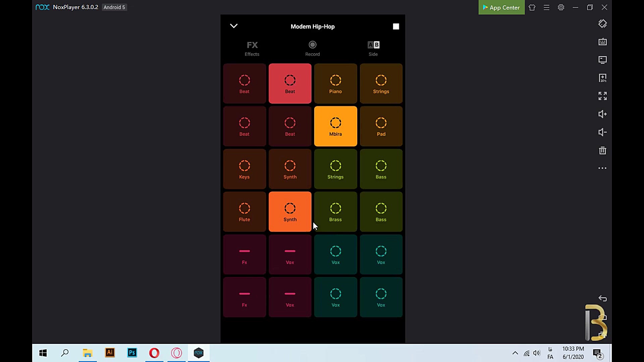This screenshot has width=644, height=362.
Task: Tap the Piano pad
Action: [x=335, y=83]
